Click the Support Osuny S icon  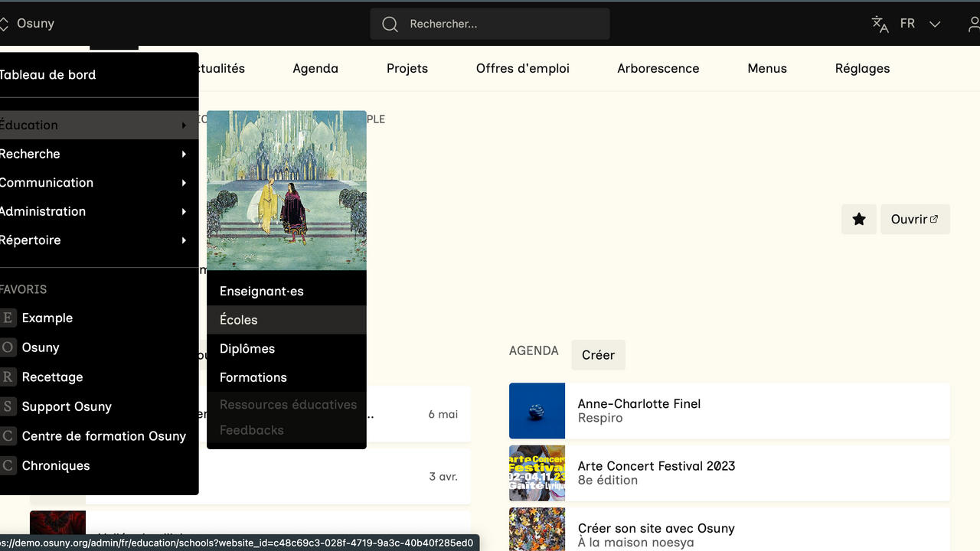(8, 406)
